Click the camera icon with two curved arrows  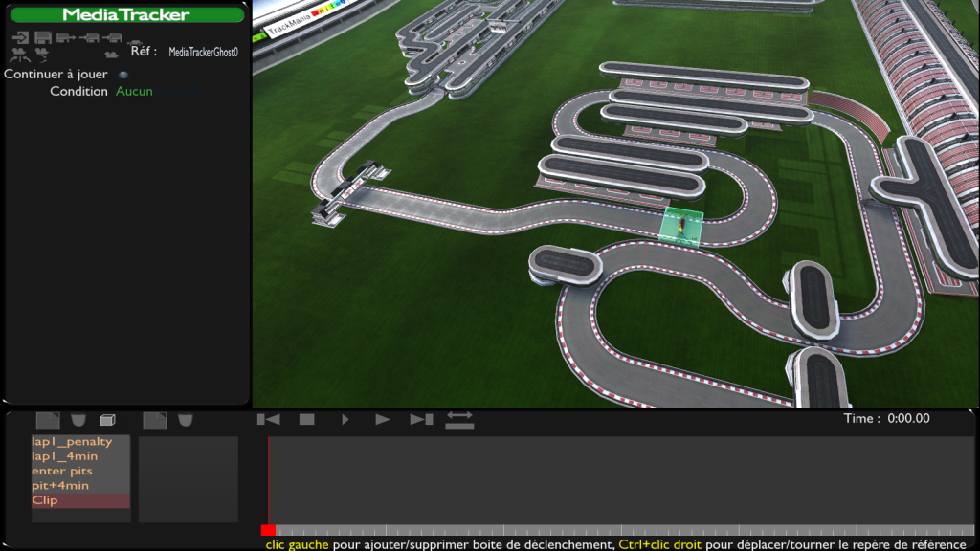point(20,55)
